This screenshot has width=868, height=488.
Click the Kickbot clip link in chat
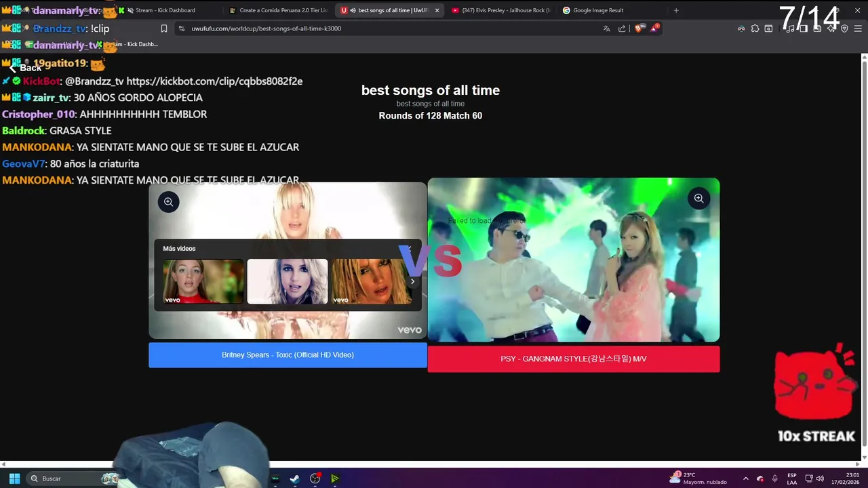[214, 81]
